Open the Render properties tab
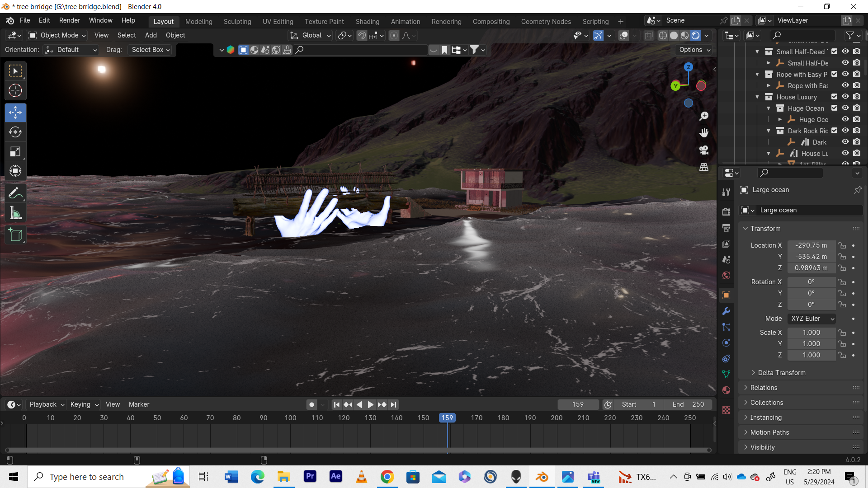This screenshot has height=488, width=868. [x=726, y=212]
